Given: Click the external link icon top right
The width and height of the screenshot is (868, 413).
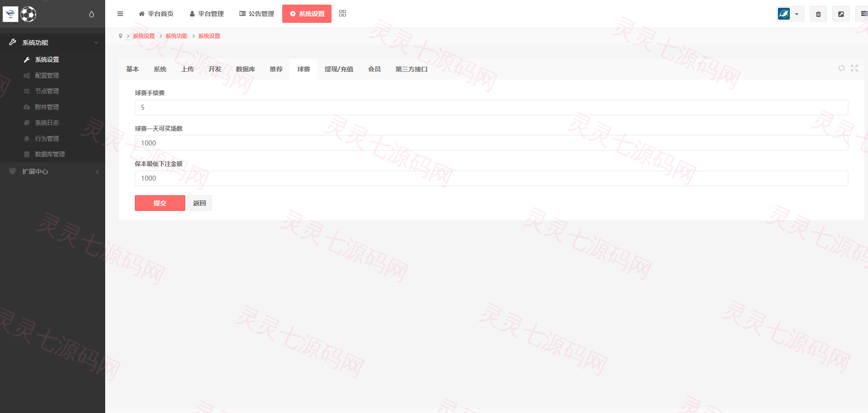Looking at the screenshot, I should coord(841,14).
